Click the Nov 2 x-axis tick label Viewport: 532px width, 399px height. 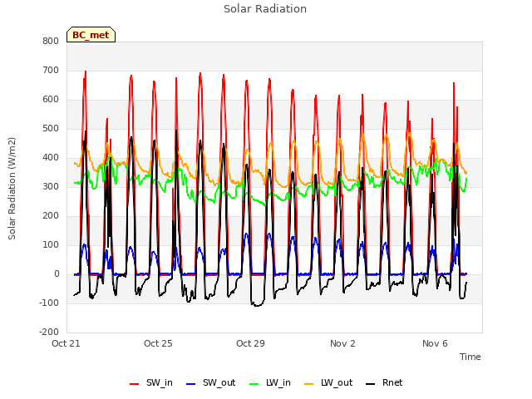tap(342, 343)
